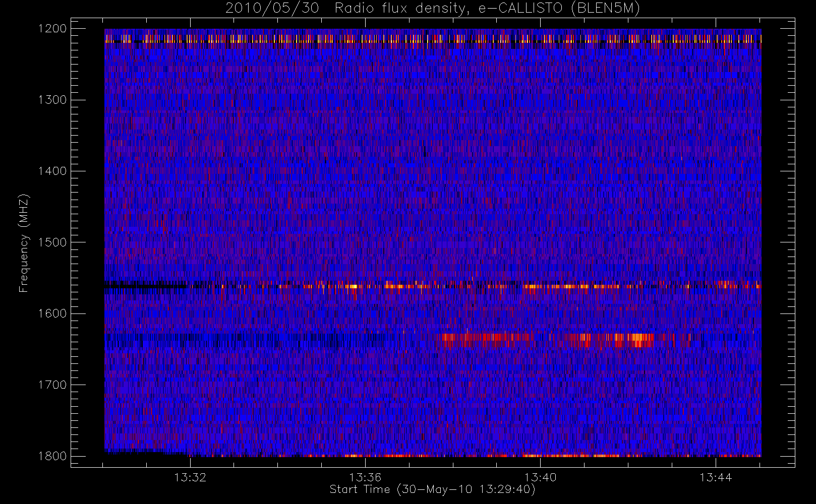
Task: Click the 13:44 time axis label
Action: pos(716,477)
